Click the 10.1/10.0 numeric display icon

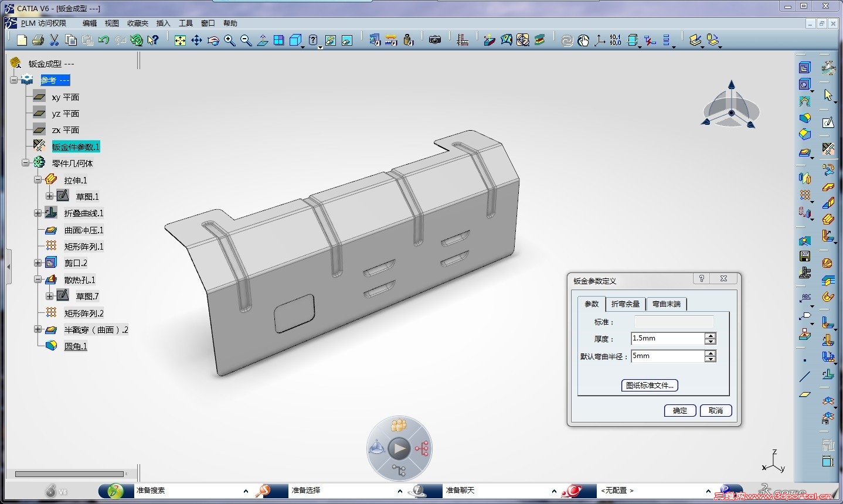click(616, 40)
